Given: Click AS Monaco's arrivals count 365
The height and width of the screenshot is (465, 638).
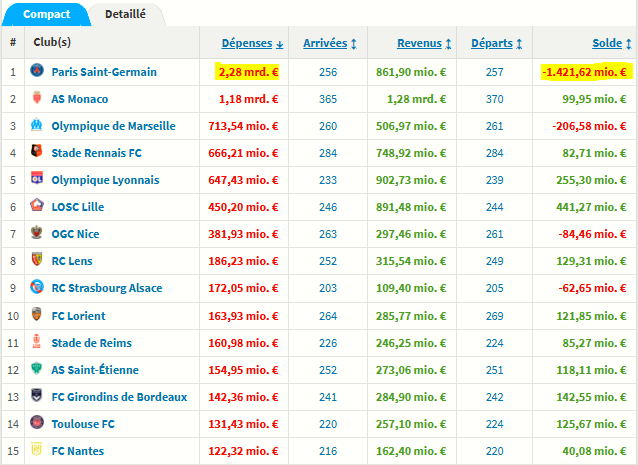Looking at the screenshot, I should (x=328, y=99).
